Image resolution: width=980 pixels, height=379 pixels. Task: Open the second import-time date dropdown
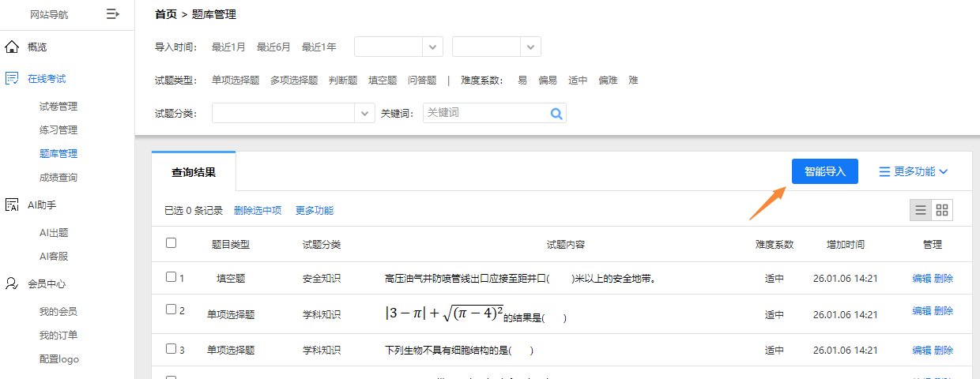click(496, 47)
